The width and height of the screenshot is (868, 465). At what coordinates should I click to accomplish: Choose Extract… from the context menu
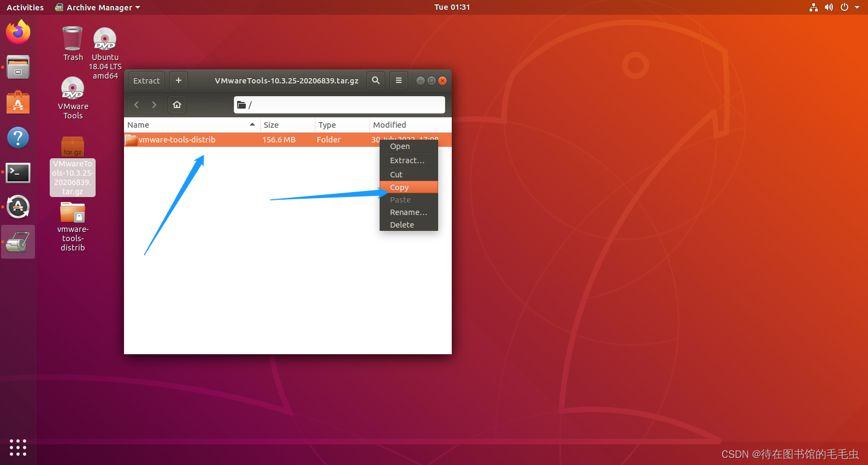[409, 160]
